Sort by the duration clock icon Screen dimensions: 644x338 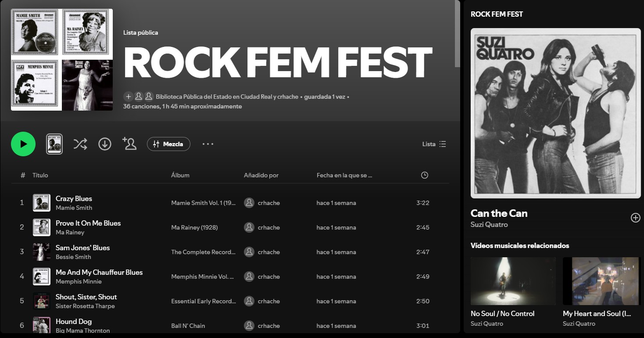click(424, 175)
